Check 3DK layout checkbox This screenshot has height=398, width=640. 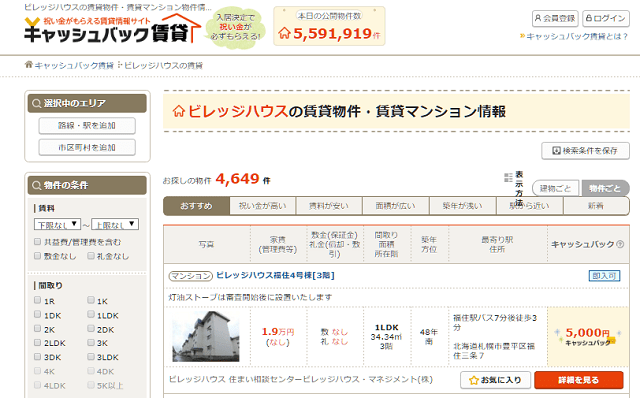(38, 357)
